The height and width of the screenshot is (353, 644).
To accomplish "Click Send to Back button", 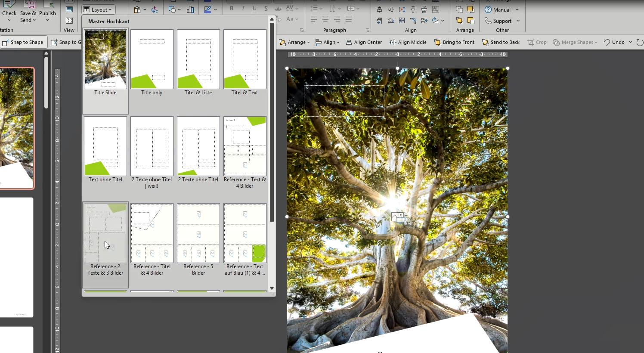I will pos(501,42).
